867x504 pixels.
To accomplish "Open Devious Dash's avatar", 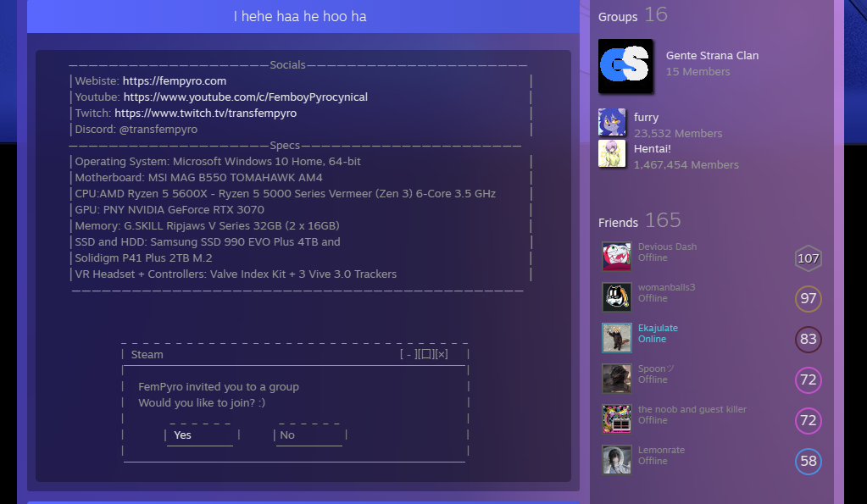I will coord(616,257).
